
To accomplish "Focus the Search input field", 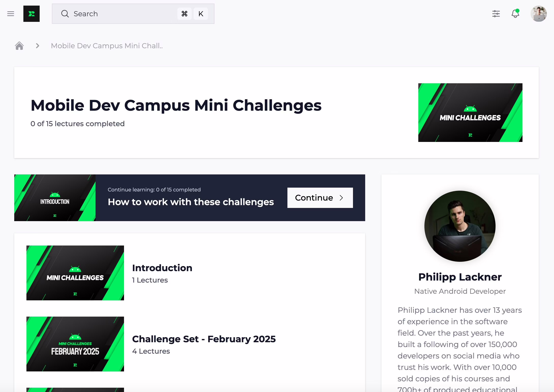I will pos(122,14).
